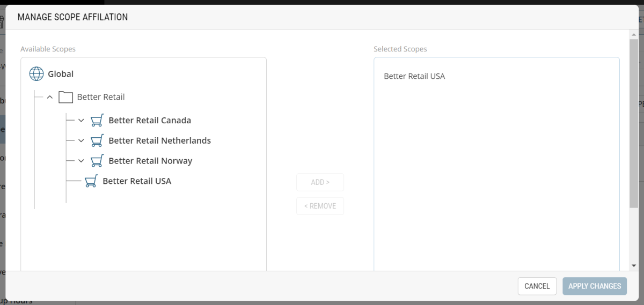
Task: Expand the Better Retail Norway node
Action: (x=81, y=161)
